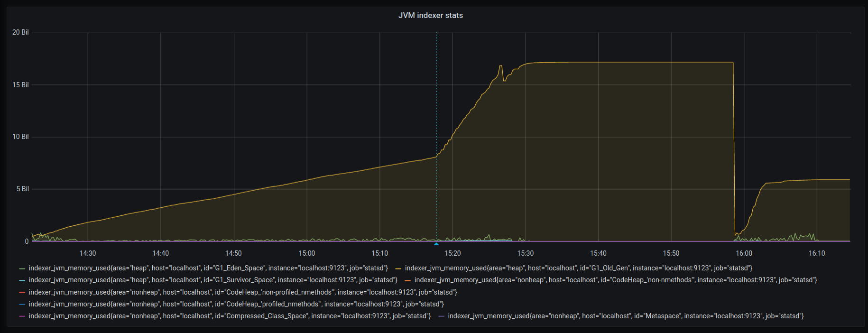This screenshot has height=333, width=868.
Task: Open color swatch for CodeHeap non-nmethods series
Action: [408, 280]
